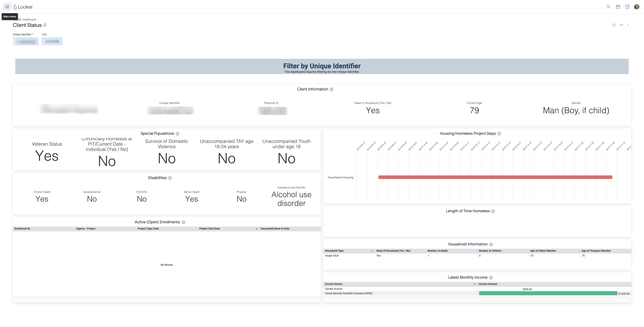Click the user profile avatar
644x327 pixels.
(637, 7)
